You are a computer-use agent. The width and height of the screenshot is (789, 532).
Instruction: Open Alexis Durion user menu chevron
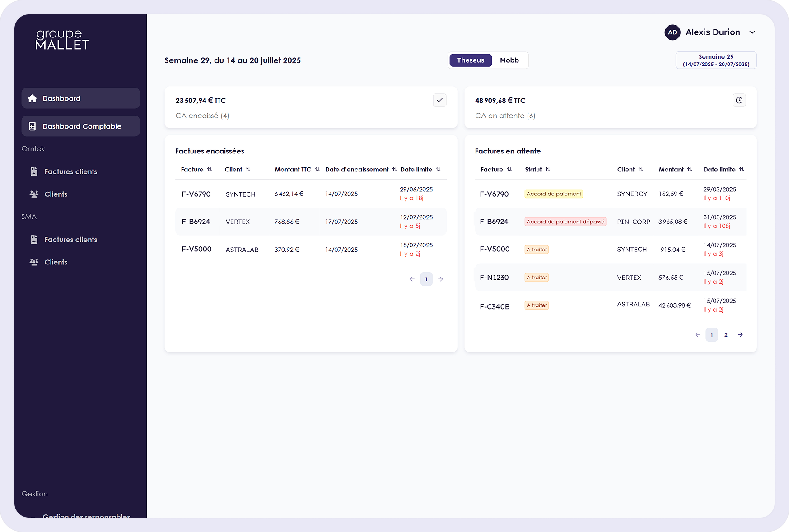click(752, 32)
